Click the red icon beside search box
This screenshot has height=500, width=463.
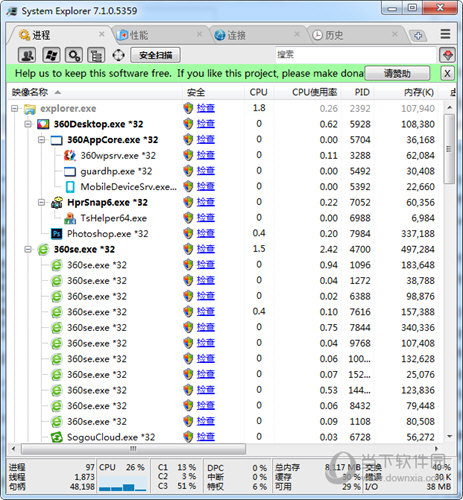[447, 55]
